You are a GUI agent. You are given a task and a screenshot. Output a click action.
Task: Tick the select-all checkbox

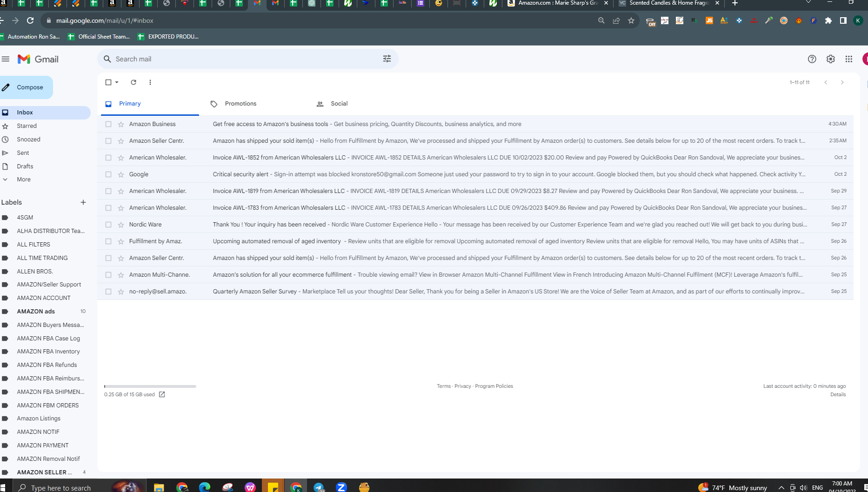108,82
